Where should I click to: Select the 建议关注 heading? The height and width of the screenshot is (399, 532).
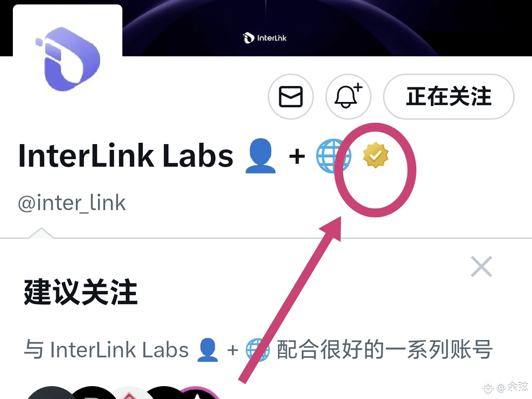point(81,293)
